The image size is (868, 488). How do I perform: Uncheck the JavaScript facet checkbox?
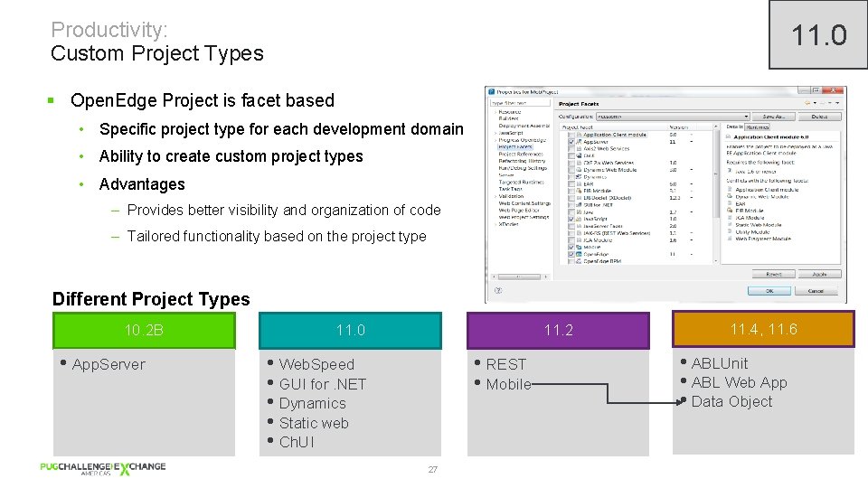click(x=571, y=219)
